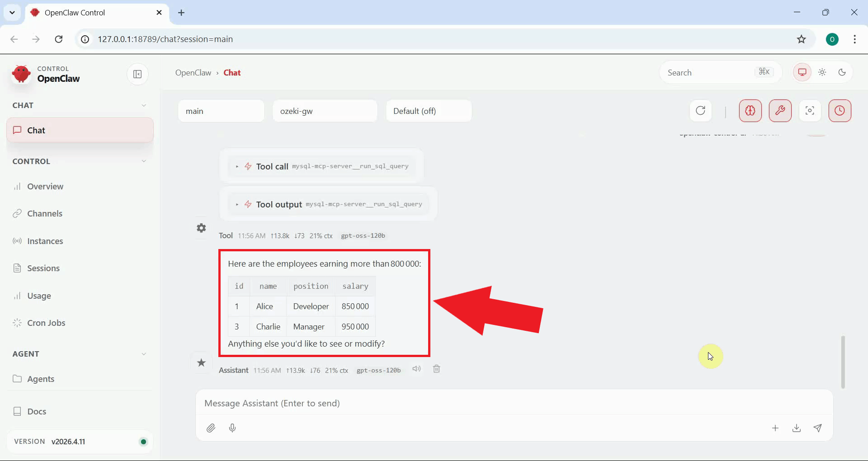
Task: Open tab search dropdown arrow
Action: coord(12,13)
